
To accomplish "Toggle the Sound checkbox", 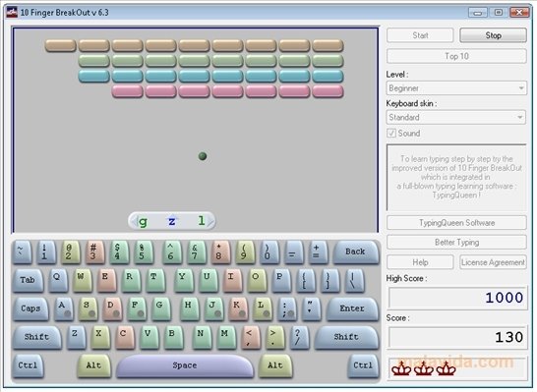I will click(391, 133).
